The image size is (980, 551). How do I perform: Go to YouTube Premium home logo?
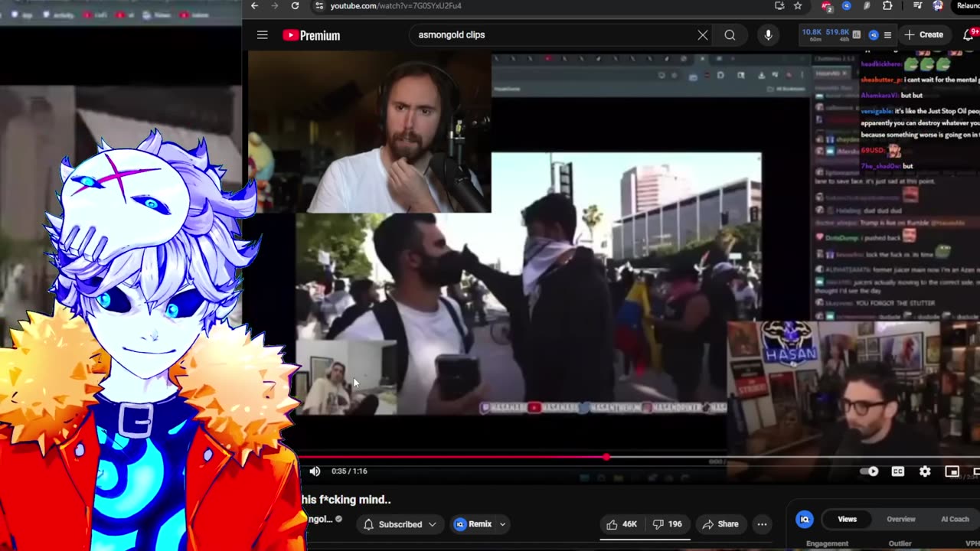pos(311,35)
